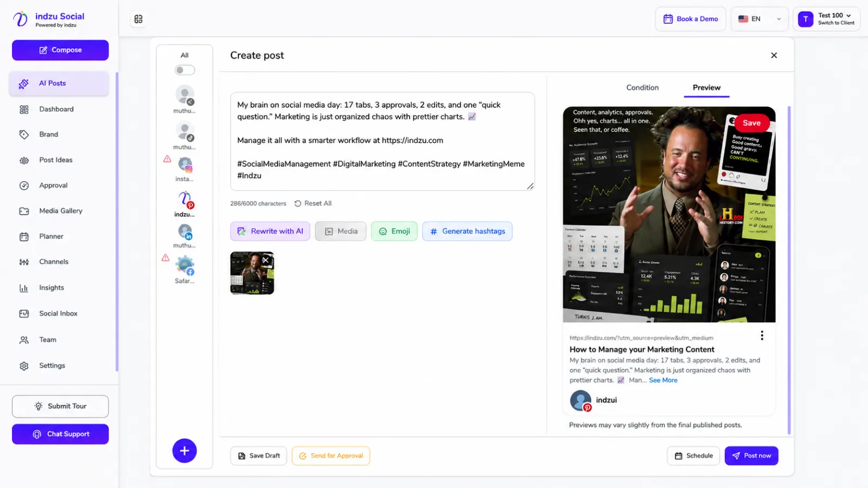Select the first muthu... channel avatar
The width and height of the screenshot is (868, 488).
(185, 95)
